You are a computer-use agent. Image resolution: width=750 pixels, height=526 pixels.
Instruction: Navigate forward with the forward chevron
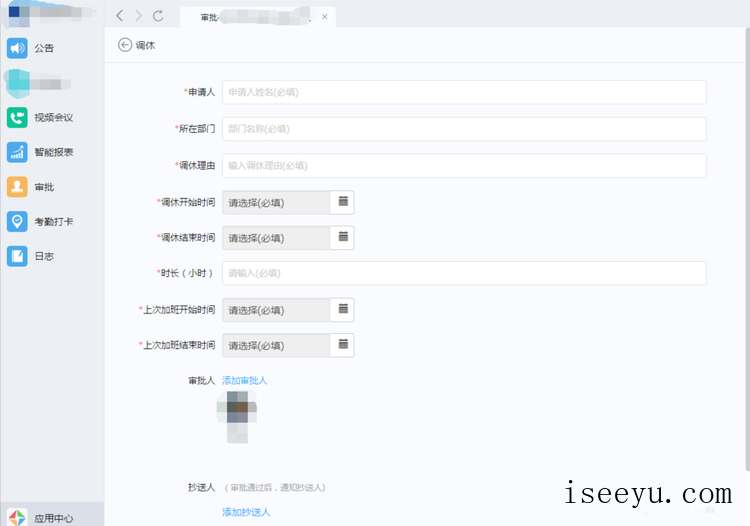tap(139, 16)
